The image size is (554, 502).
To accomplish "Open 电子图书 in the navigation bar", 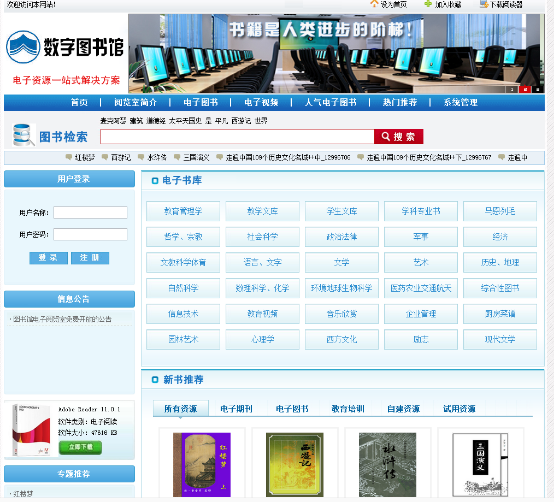I will coord(200,102).
